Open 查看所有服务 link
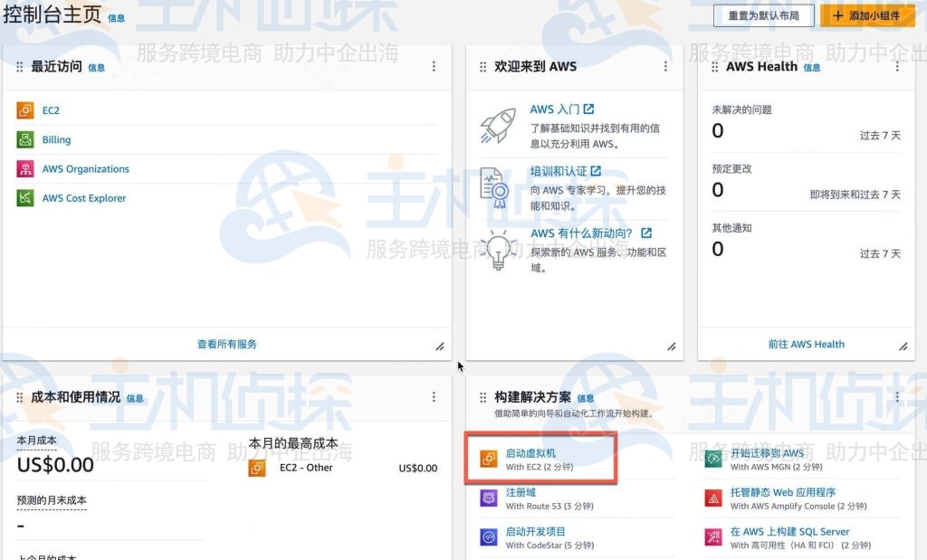 coord(228,344)
